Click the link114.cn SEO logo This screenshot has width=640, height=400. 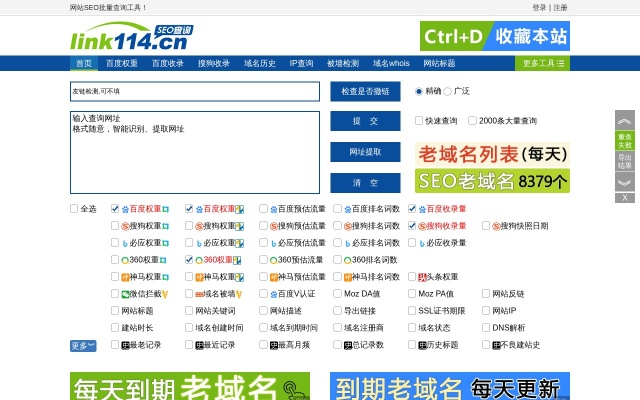tap(130, 38)
